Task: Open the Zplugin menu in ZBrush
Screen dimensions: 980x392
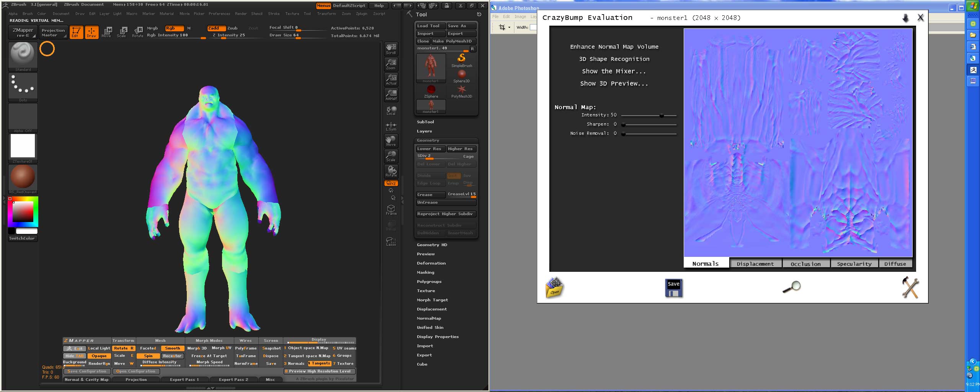Action: click(361, 14)
